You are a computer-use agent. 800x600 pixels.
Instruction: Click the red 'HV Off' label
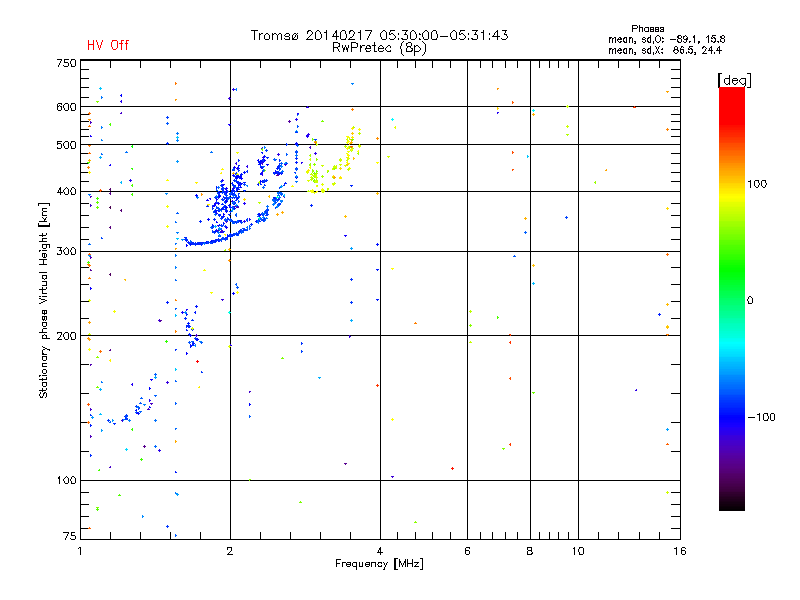pos(108,45)
